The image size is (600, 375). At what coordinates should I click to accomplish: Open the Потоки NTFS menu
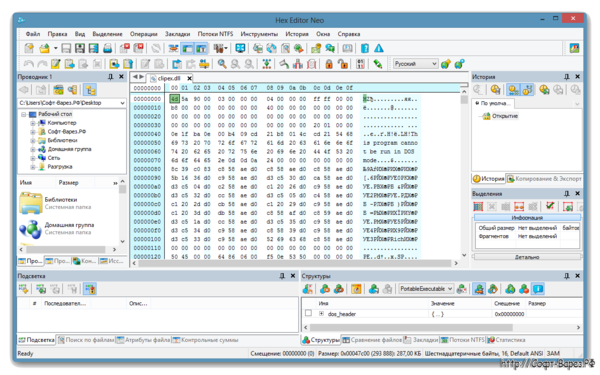[215, 34]
